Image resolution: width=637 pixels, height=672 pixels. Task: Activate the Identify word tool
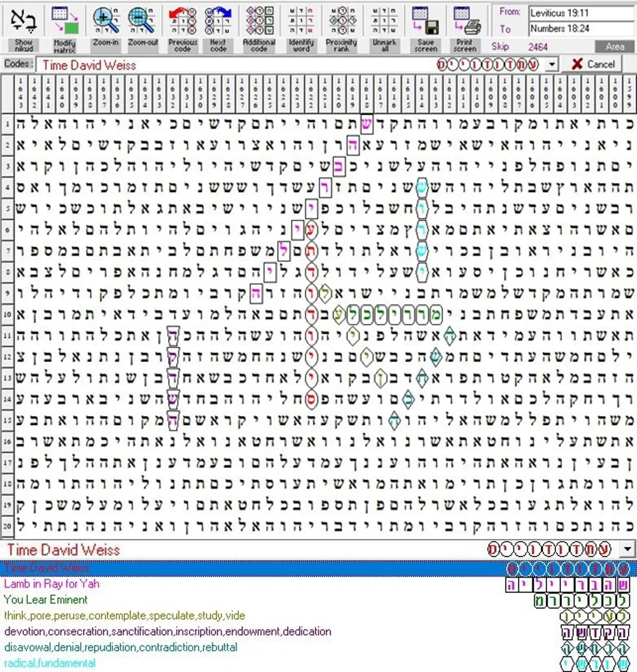click(x=301, y=20)
